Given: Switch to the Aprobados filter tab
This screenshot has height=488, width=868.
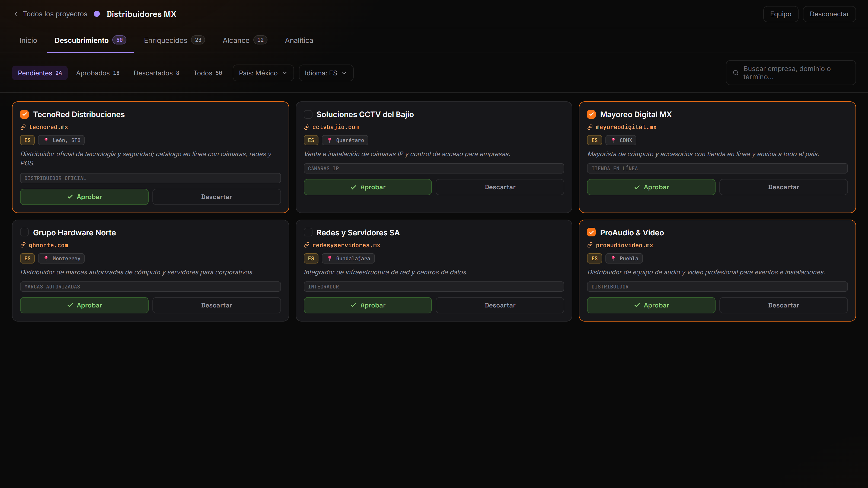Looking at the screenshot, I should [98, 73].
